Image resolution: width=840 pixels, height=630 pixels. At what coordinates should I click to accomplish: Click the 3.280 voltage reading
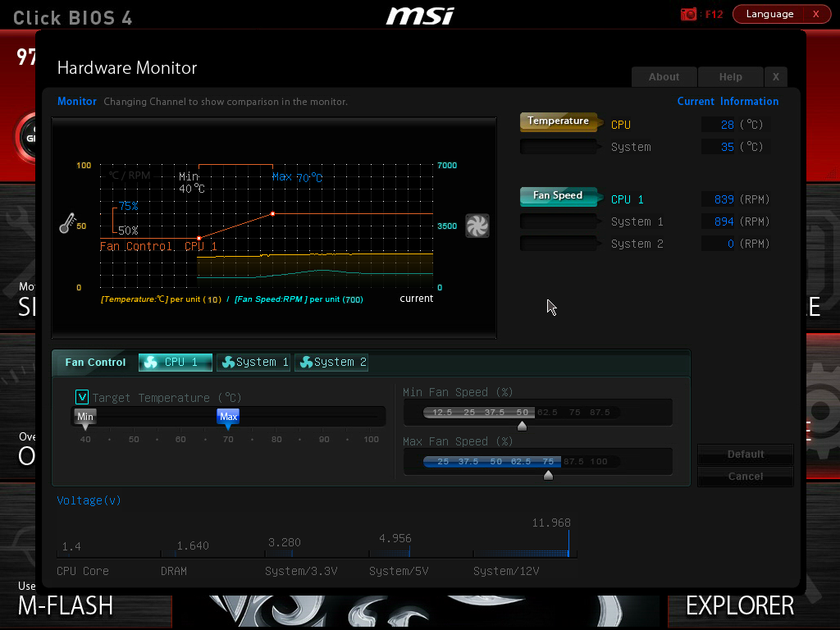point(284,543)
